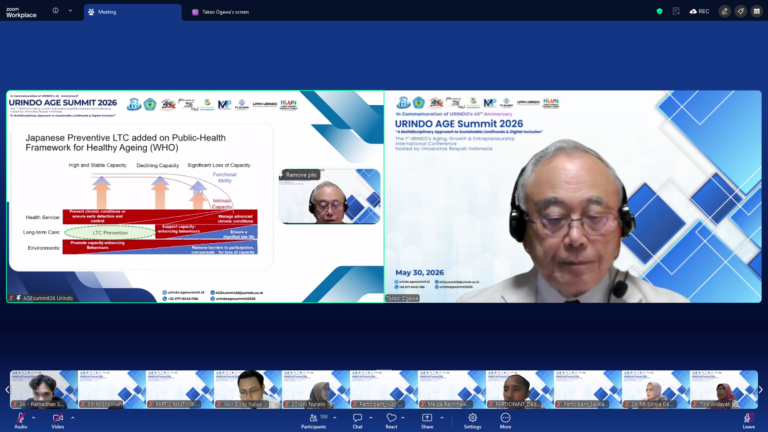768x432 pixels.
Task: Click the Takeo Ogawa name label
Action: point(402,298)
